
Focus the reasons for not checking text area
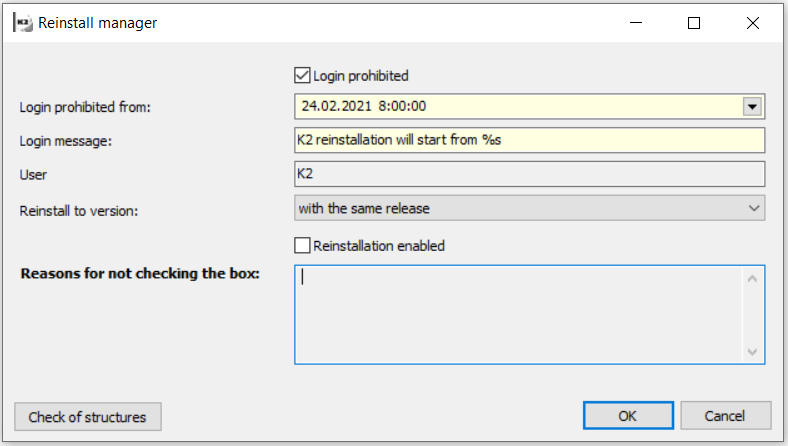pyautogui.click(x=518, y=314)
